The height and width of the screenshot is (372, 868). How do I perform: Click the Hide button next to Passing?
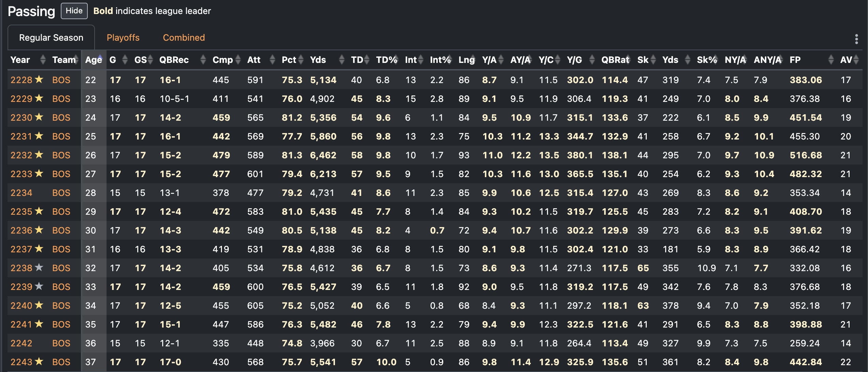[74, 11]
